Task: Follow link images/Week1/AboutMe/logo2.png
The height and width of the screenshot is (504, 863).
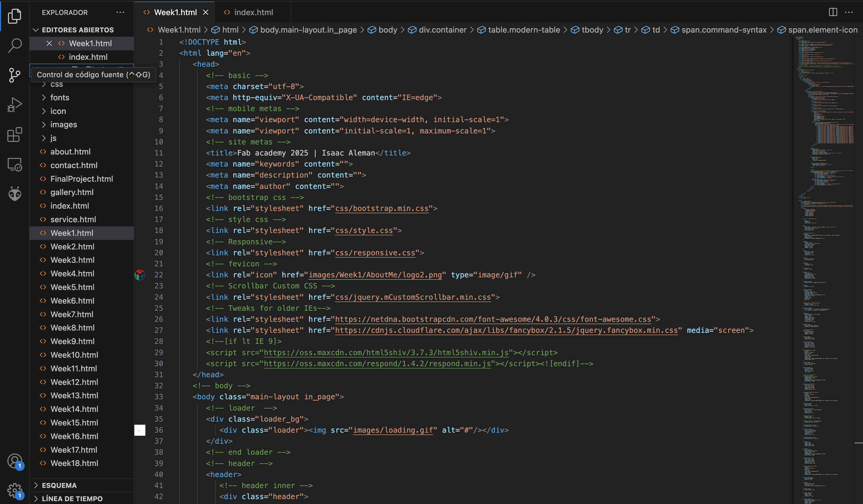Action: 375,275
